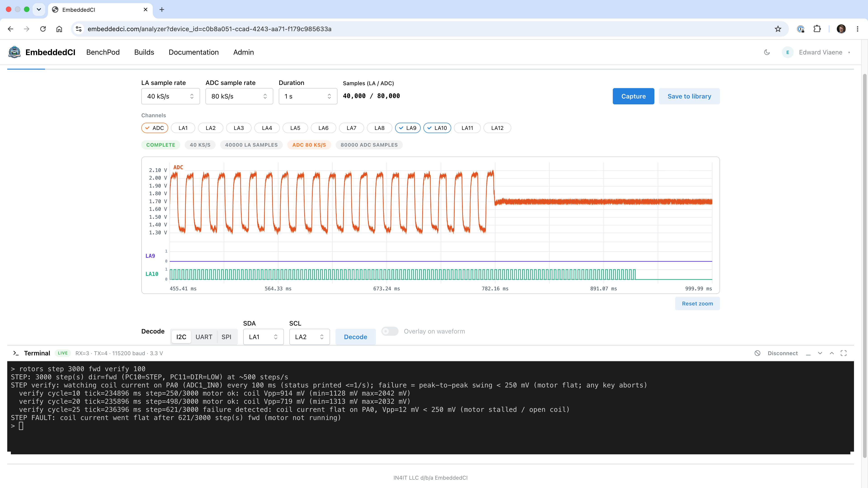Open the password manager extension icon

[801, 29]
